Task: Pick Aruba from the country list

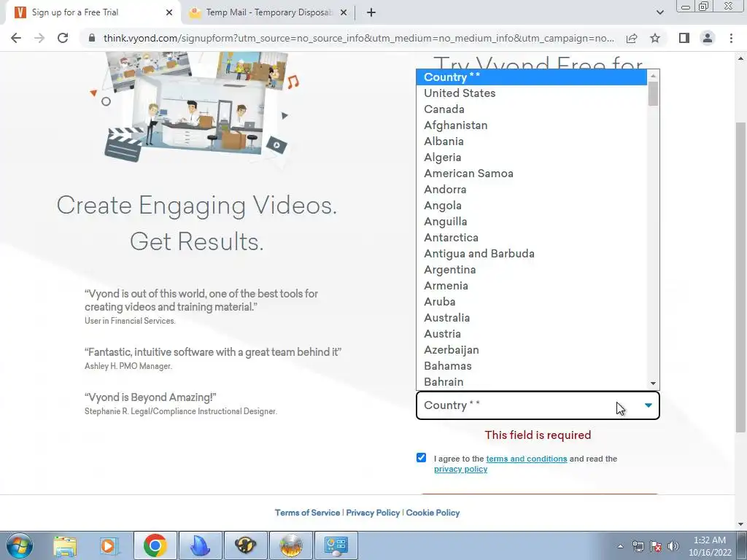Action: coord(532,301)
